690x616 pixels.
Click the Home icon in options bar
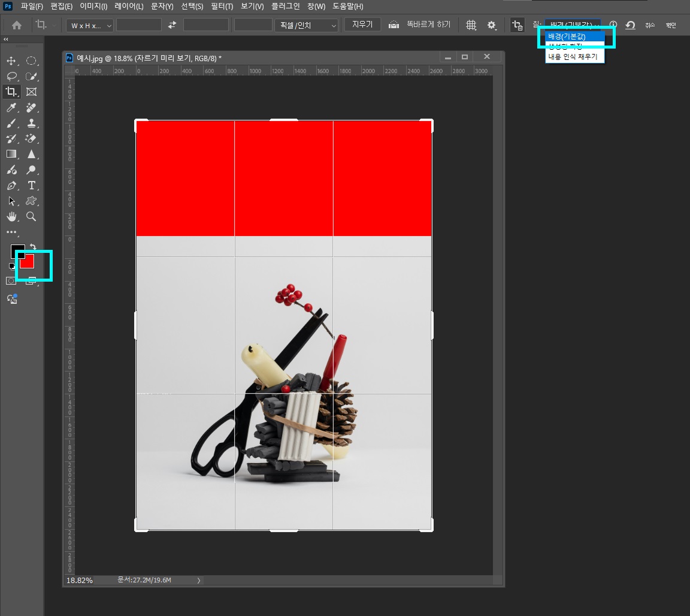(x=17, y=25)
